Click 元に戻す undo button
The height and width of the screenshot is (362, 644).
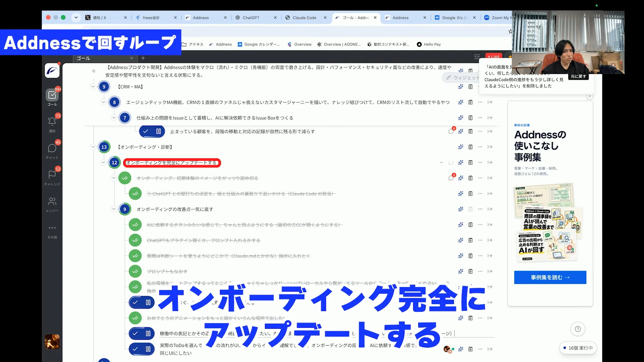tap(578, 76)
